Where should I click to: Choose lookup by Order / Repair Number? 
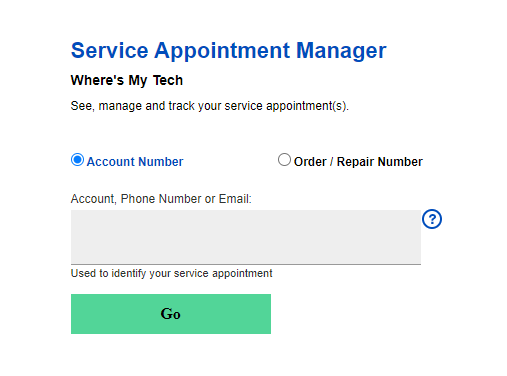284,160
